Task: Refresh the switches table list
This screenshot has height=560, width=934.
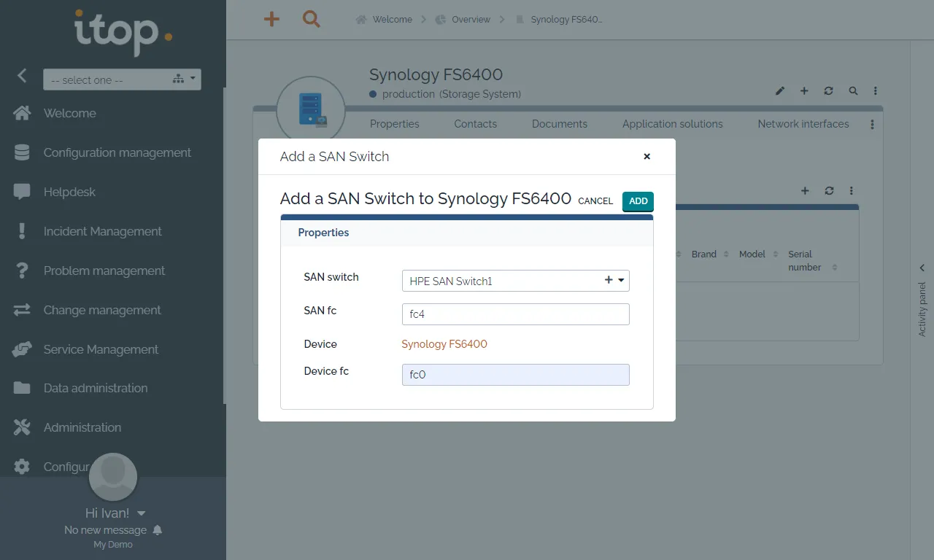Action: pyautogui.click(x=829, y=191)
